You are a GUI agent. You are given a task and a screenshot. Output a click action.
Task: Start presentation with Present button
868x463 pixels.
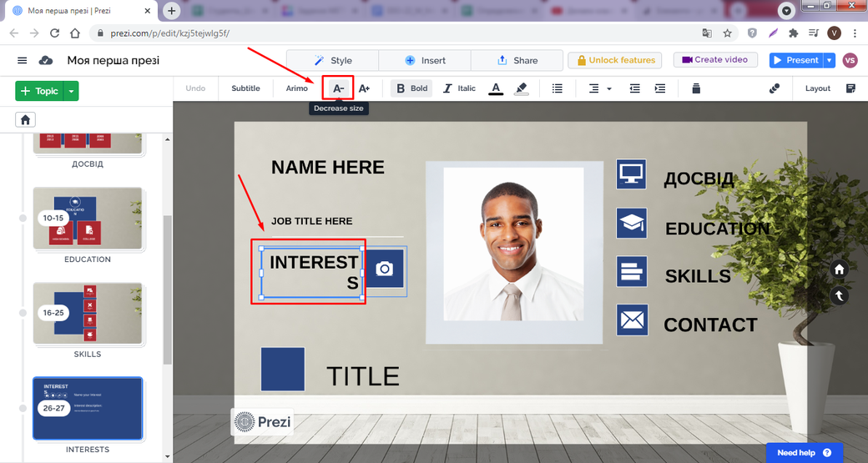click(x=796, y=60)
